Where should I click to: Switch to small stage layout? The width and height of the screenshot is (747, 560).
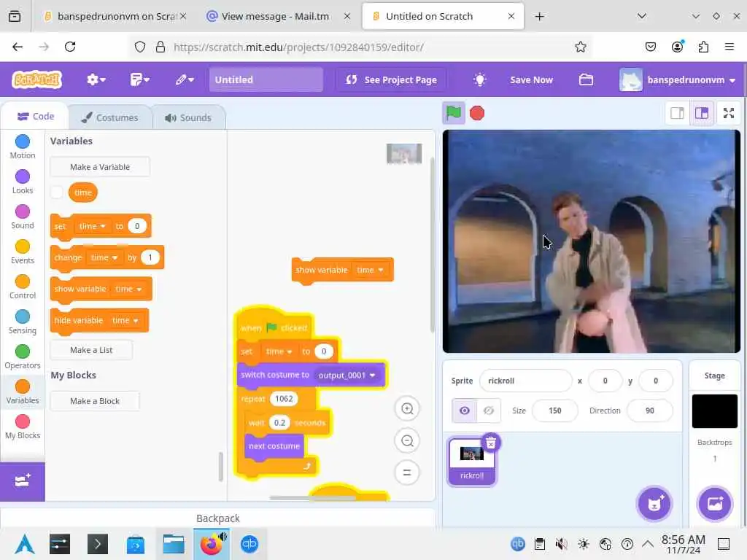point(678,113)
